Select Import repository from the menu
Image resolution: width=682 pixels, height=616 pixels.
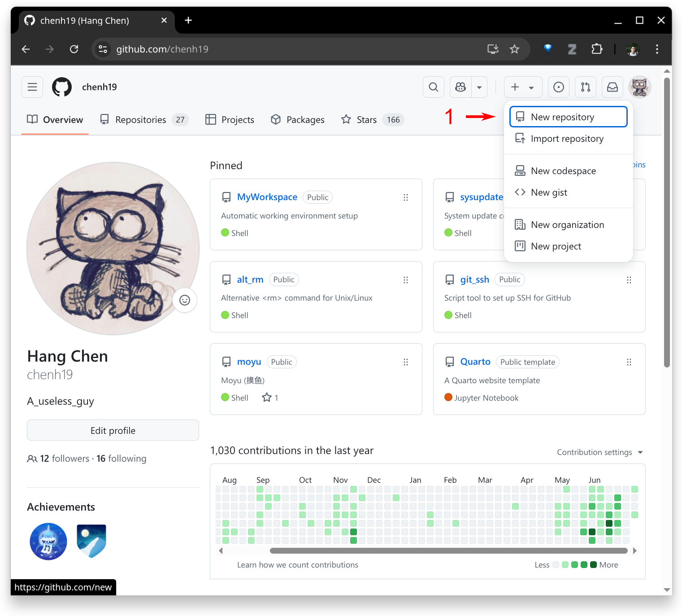click(x=568, y=139)
